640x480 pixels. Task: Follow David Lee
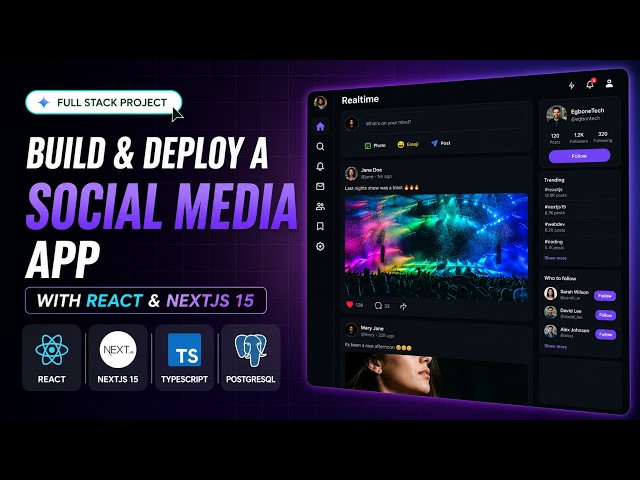click(x=605, y=315)
